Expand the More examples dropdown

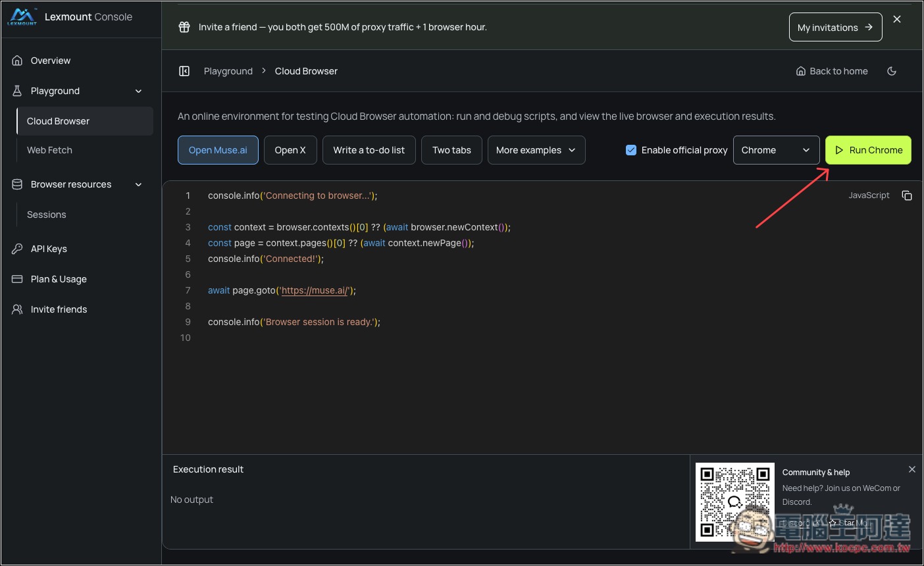(x=536, y=150)
